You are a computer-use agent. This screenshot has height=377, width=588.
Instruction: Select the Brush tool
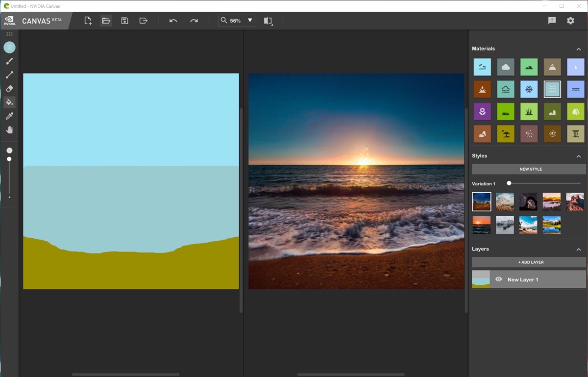point(9,61)
